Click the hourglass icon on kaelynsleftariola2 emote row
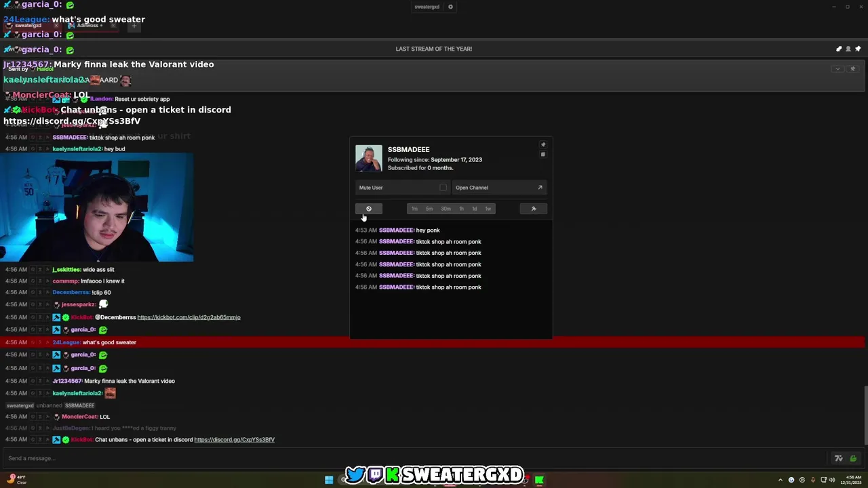868x488 pixels. click(x=40, y=393)
